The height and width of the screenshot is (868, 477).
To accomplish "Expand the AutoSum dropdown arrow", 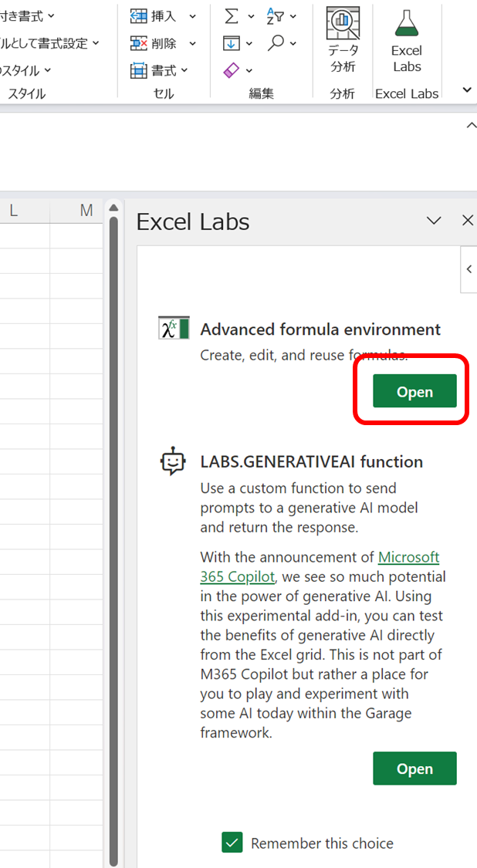I will point(251,17).
